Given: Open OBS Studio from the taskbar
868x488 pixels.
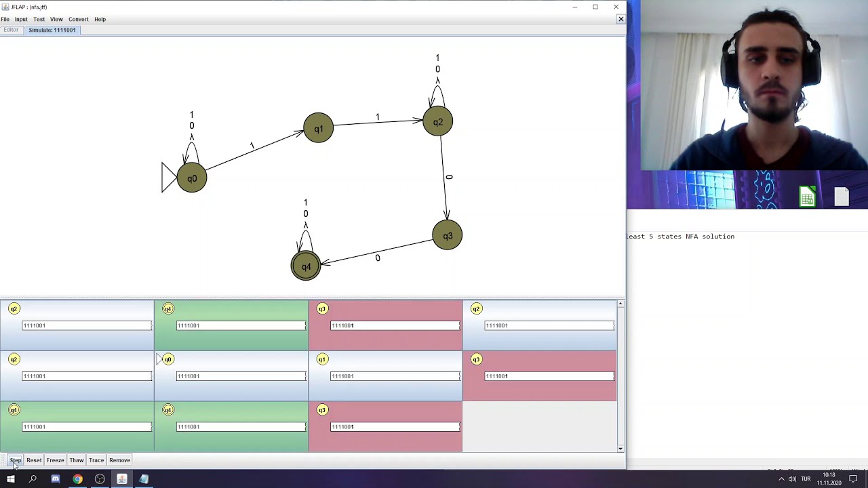Looking at the screenshot, I should [x=100, y=479].
